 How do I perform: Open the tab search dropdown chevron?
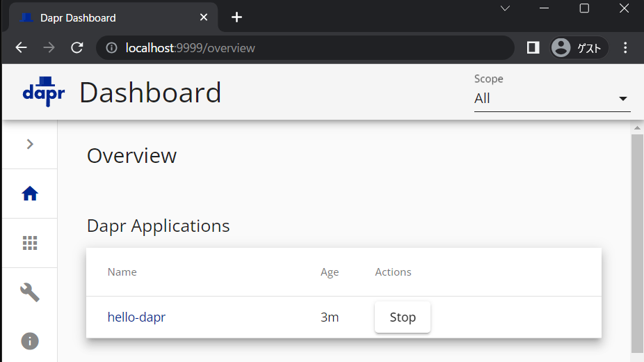pyautogui.click(x=506, y=8)
